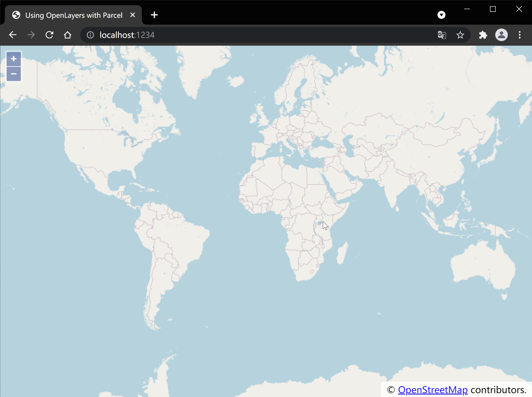Go back with browser back arrow
This screenshot has width=532, height=397.
point(13,35)
